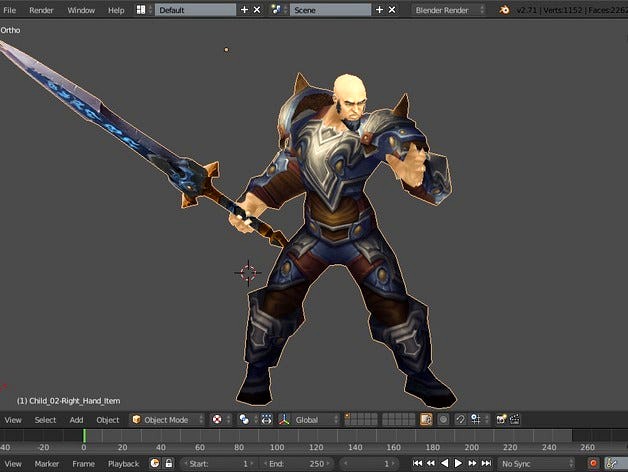This screenshot has height=472, width=628.
Task: Click the add new screen layout plus icon
Action: click(x=244, y=9)
